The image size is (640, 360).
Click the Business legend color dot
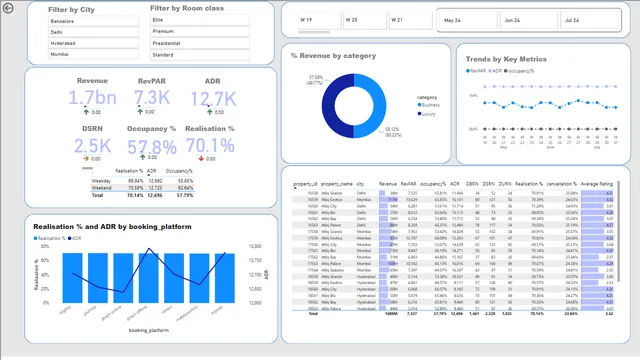tap(419, 105)
